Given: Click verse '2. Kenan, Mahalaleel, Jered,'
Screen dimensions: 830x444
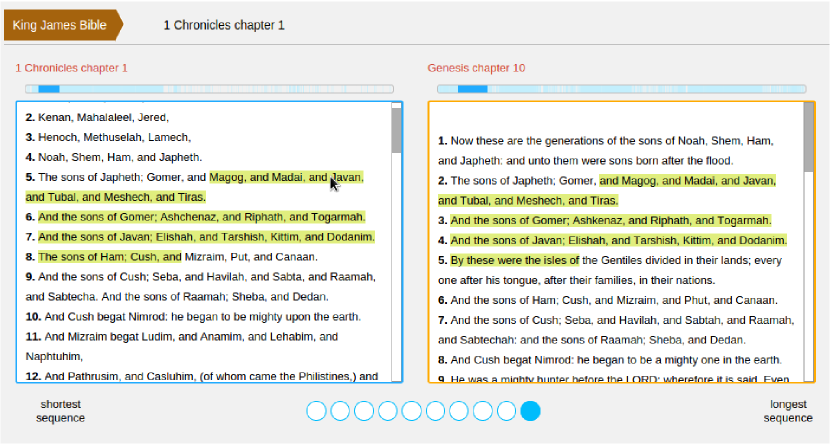Looking at the screenshot, I should [x=97, y=117].
